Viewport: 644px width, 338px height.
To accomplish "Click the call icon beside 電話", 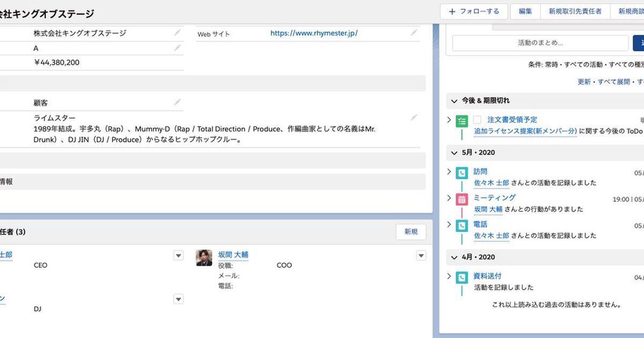I will click(x=462, y=225).
